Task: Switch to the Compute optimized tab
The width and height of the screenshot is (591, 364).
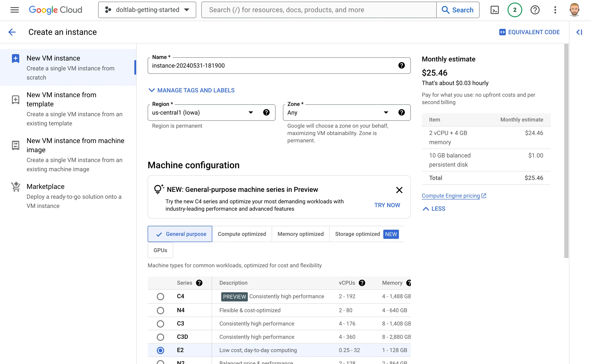Action: pyautogui.click(x=242, y=234)
